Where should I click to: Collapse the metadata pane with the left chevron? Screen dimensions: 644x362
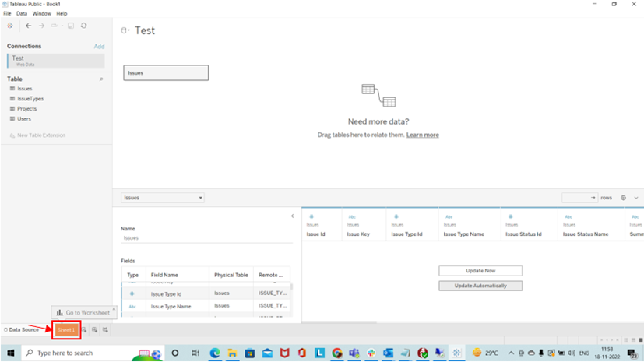pyautogui.click(x=293, y=216)
